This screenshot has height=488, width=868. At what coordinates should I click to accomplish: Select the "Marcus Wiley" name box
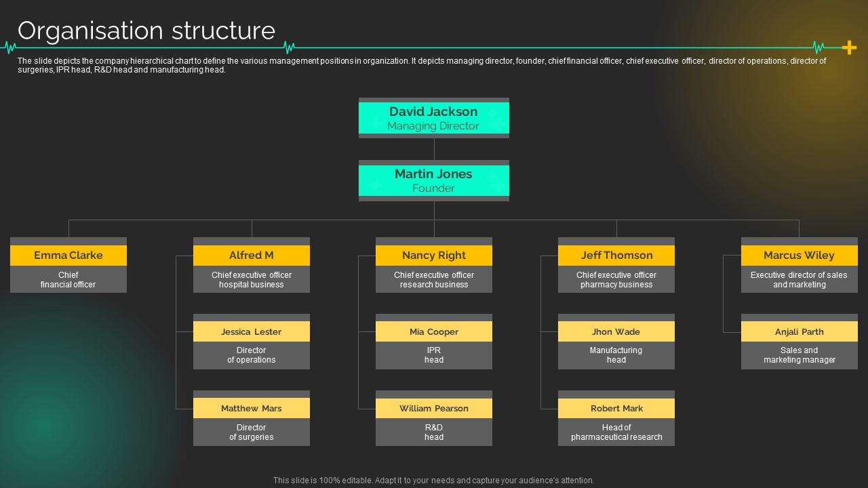click(x=800, y=255)
